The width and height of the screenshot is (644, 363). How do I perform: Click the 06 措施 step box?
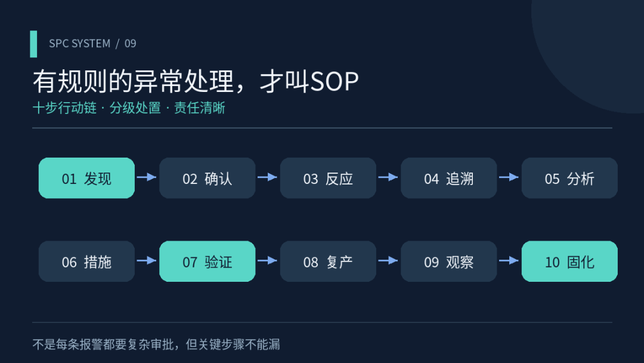(x=86, y=262)
